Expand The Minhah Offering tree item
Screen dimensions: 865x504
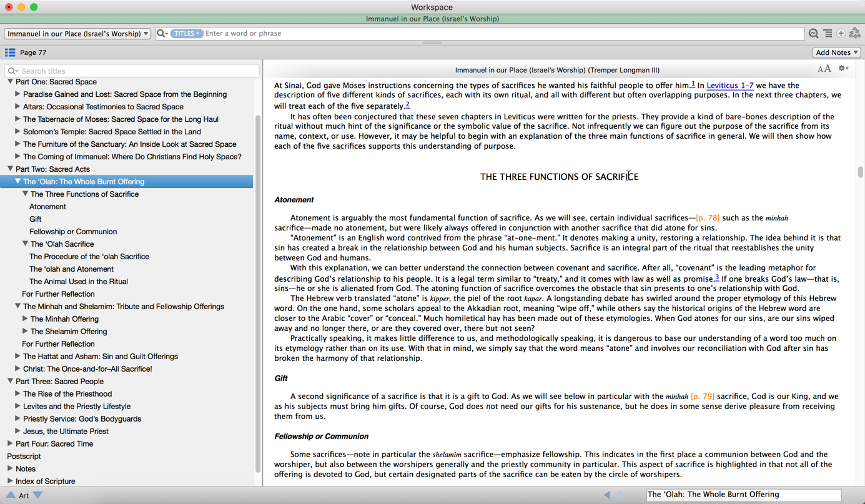tap(25, 319)
